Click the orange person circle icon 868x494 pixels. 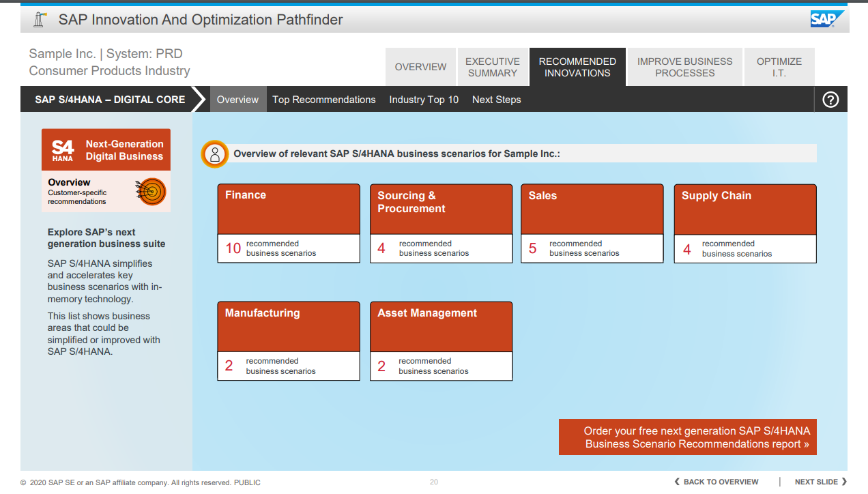[215, 154]
